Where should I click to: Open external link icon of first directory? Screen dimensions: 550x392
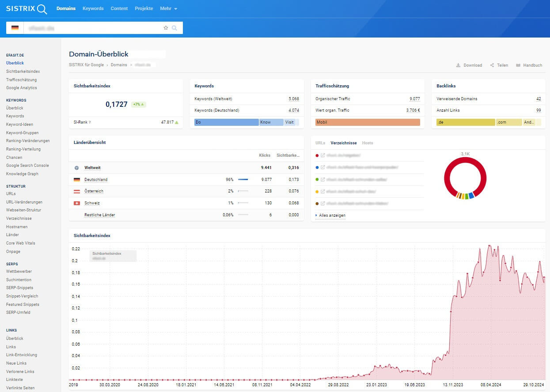[x=323, y=155]
